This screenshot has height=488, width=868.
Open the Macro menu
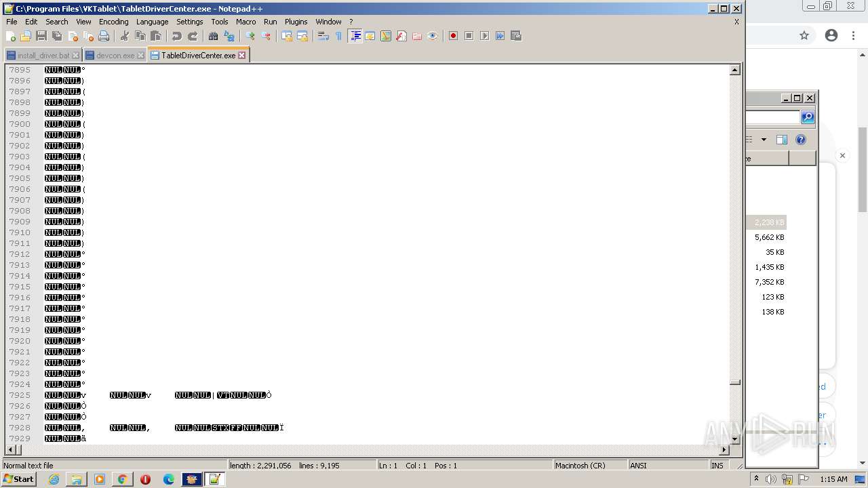click(245, 22)
